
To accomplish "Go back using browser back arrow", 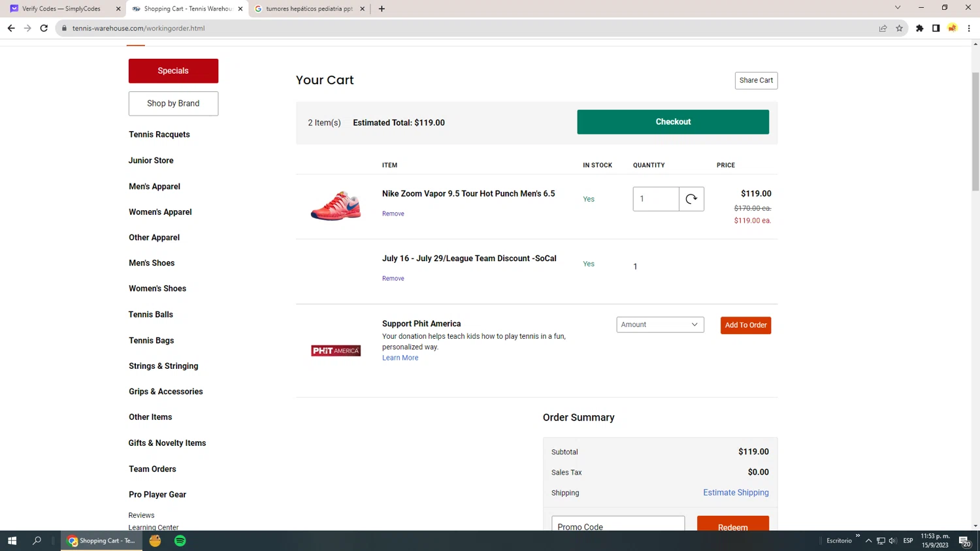I will pos(11,28).
